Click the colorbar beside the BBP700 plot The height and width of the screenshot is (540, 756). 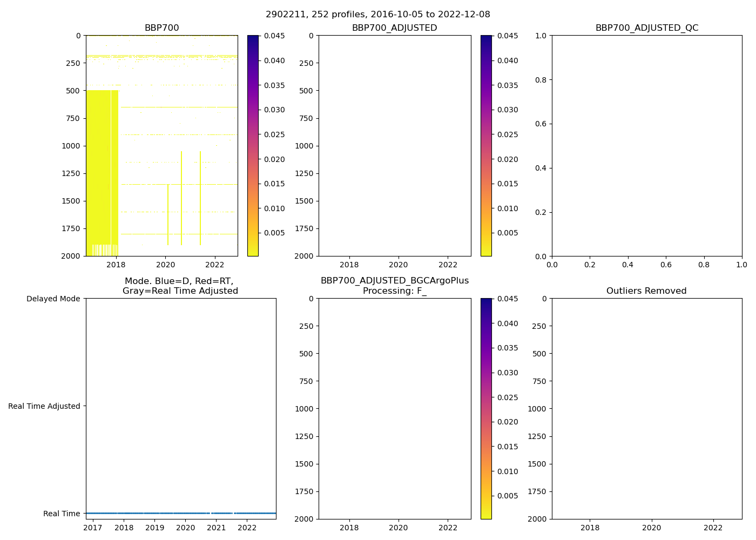click(x=253, y=146)
